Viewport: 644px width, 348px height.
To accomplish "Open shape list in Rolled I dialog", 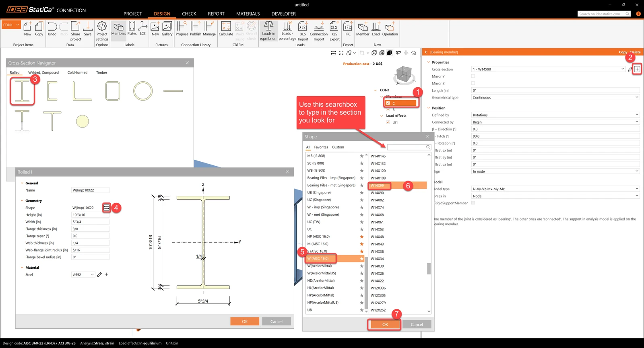I will point(107,208).
